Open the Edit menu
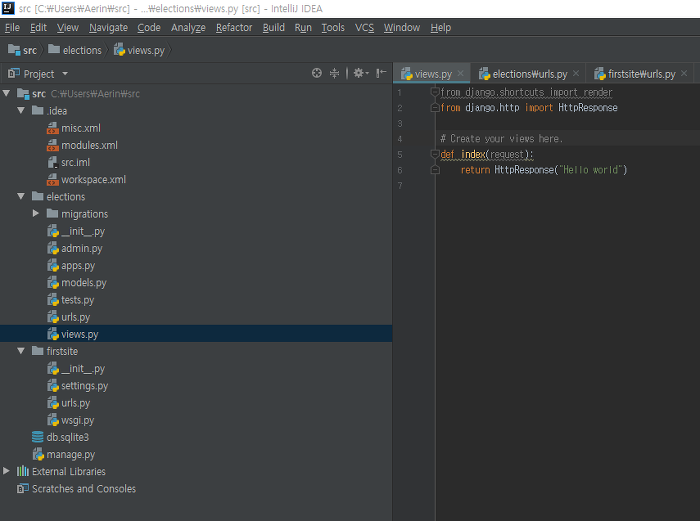700x521 pixels. (x=38, y=28)
